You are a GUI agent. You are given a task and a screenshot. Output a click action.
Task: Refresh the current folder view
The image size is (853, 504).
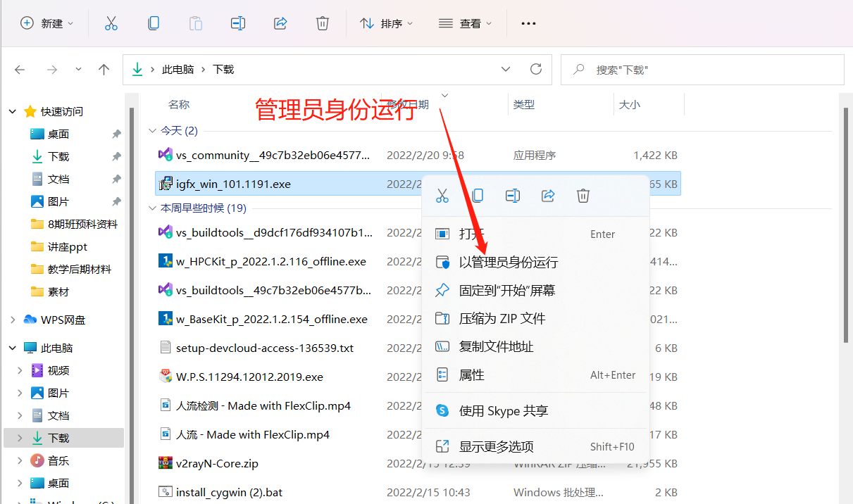tap(535, 69)
